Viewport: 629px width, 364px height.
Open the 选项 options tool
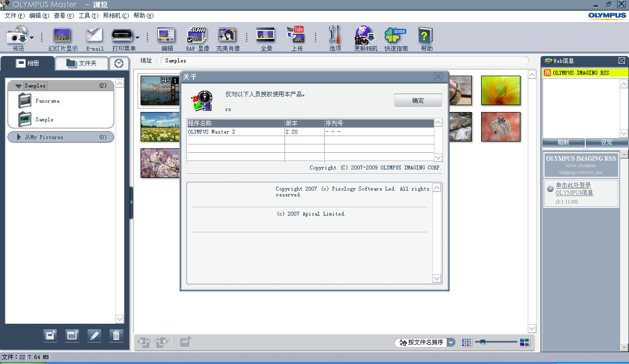335,35
